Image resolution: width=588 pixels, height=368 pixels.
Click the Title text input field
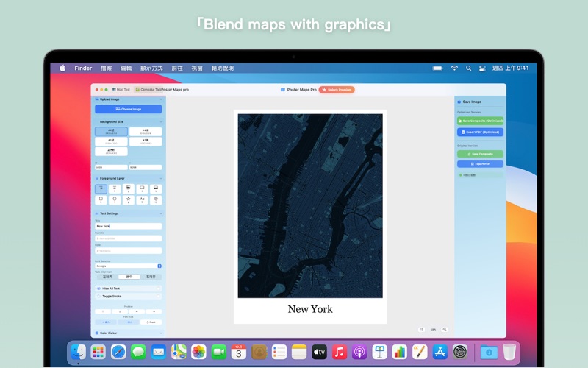coord(128,226)
